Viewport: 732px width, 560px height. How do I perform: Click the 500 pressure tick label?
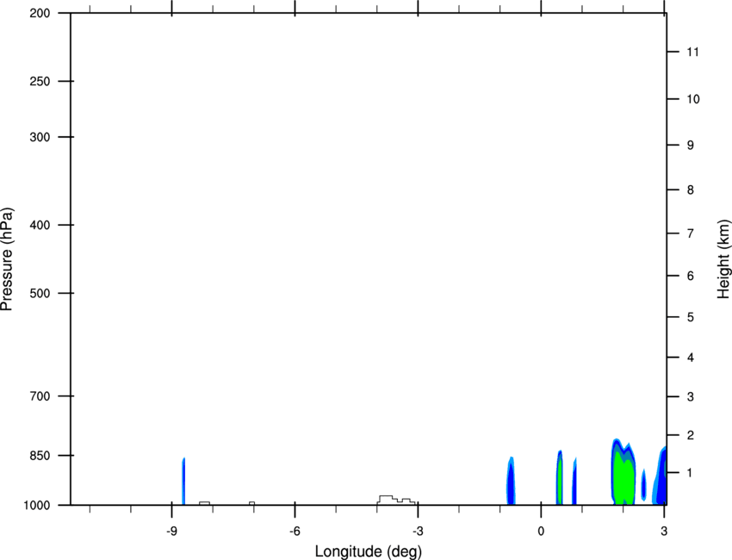click(40, 293)
